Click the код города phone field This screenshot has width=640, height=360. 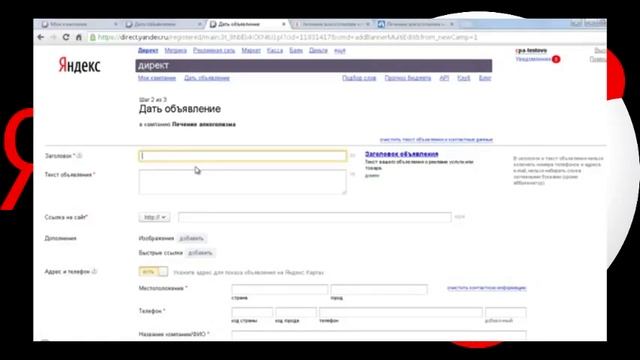coord(296,313)
